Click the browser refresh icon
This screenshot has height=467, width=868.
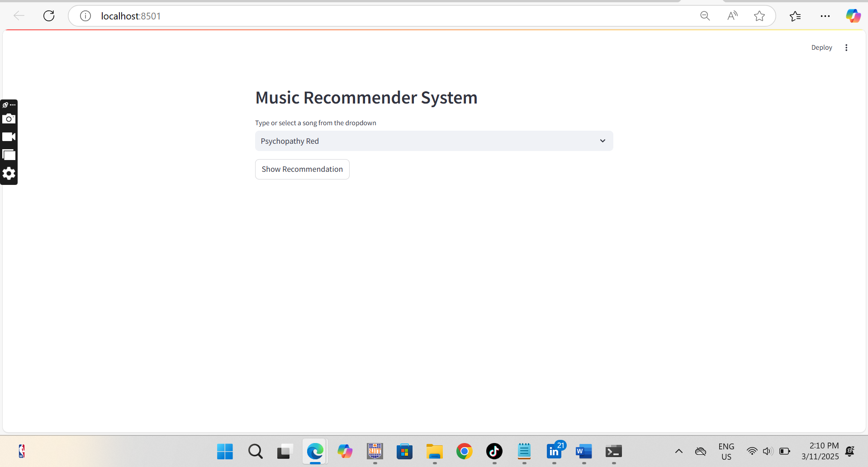[x=49, y=16]
